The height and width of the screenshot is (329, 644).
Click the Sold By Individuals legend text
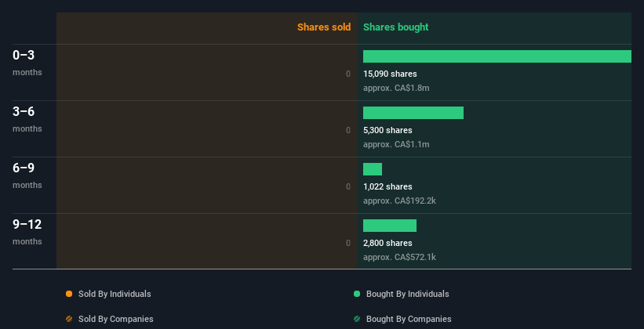[x=115, y=294]
